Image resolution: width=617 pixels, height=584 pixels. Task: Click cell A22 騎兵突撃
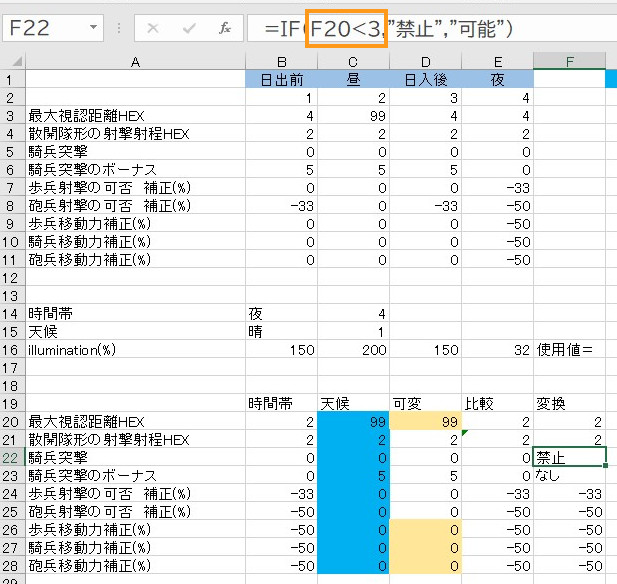point(135,458)
